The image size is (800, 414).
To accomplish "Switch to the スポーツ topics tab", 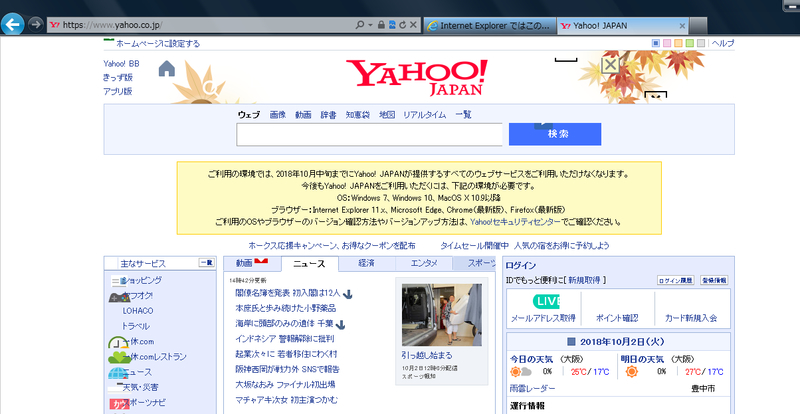I will click(x=474, y=263).
